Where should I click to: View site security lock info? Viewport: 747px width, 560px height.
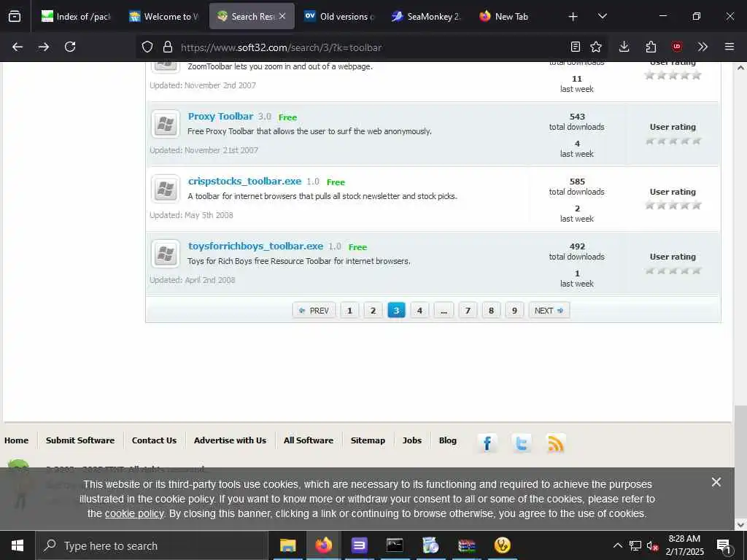tap(167, 47)
